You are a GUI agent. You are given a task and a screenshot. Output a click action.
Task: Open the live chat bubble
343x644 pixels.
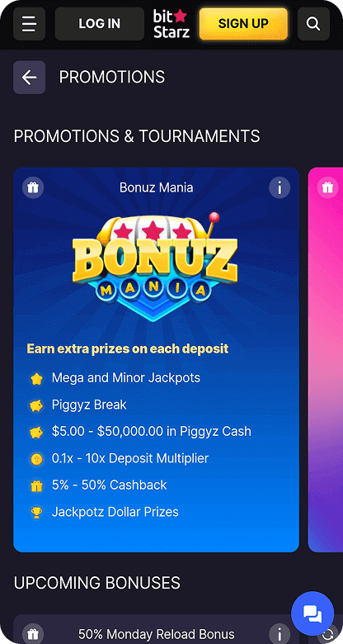pos(312,613)
